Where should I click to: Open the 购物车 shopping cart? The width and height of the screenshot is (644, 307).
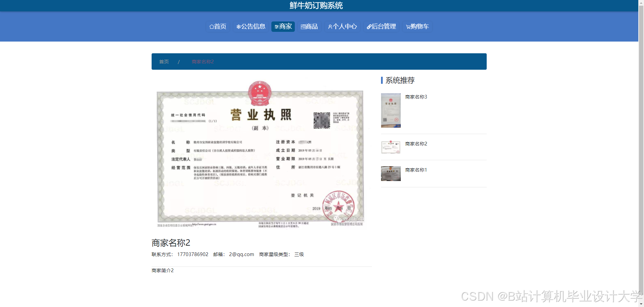click(x=417, y=26)
